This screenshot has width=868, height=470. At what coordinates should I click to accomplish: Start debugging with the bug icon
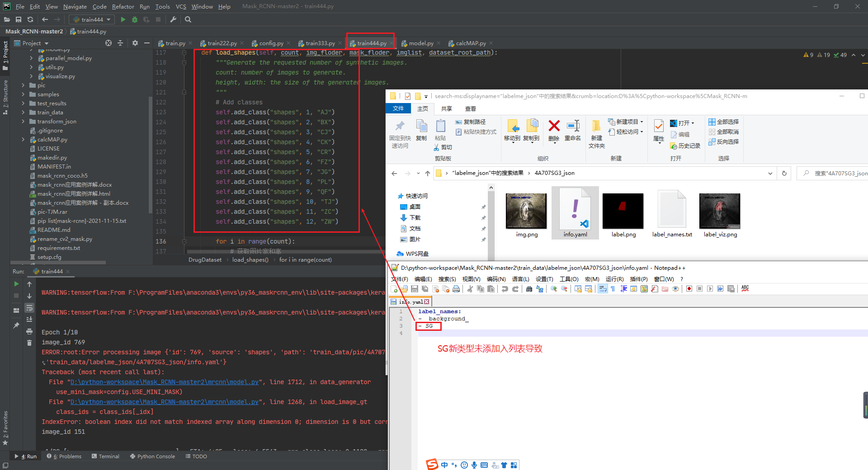134,19
